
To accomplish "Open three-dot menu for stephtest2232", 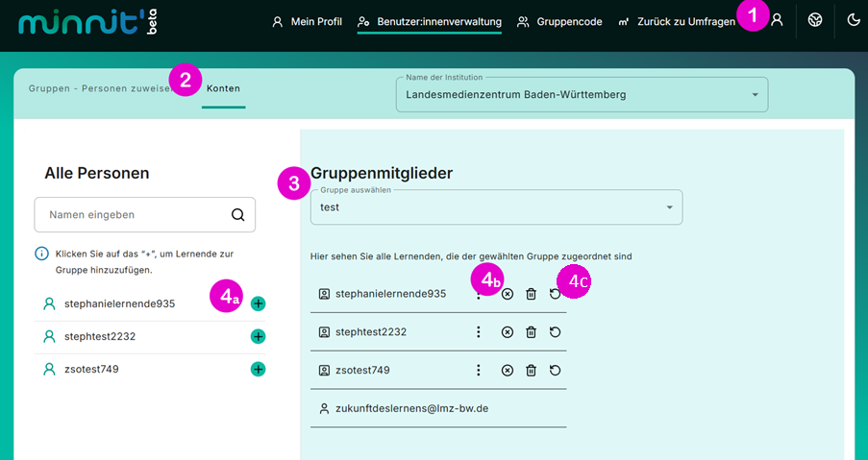I will [479, 331].
